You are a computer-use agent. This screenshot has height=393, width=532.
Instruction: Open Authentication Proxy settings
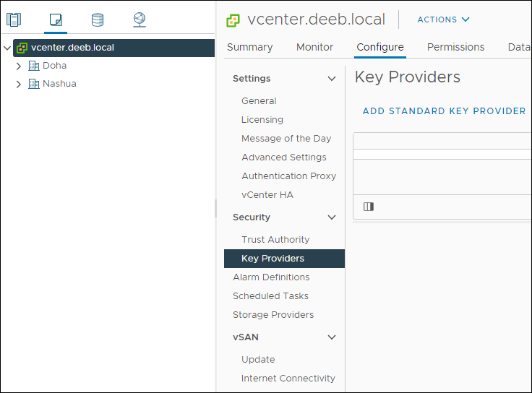288,176
